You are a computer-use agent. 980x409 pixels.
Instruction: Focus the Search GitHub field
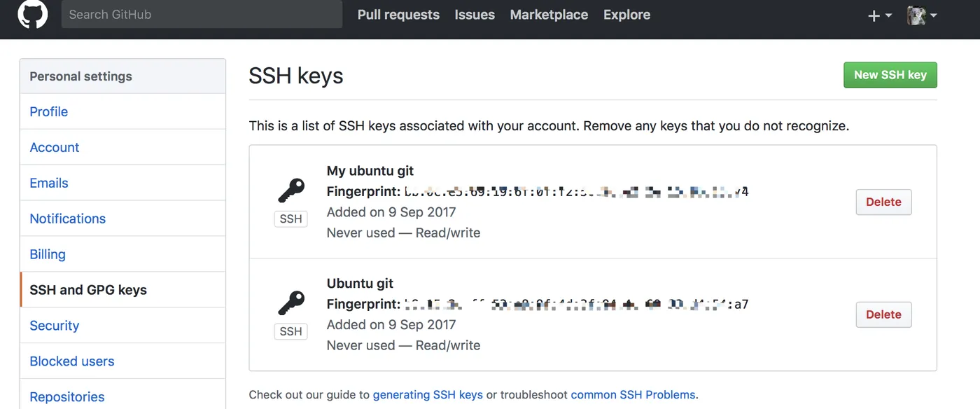click(202, 14)
